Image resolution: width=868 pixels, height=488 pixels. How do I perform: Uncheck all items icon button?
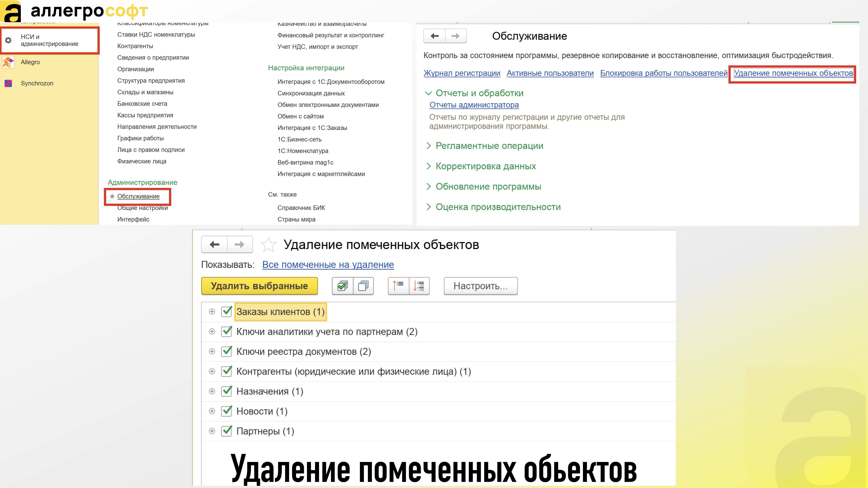[x=363, y=286]
